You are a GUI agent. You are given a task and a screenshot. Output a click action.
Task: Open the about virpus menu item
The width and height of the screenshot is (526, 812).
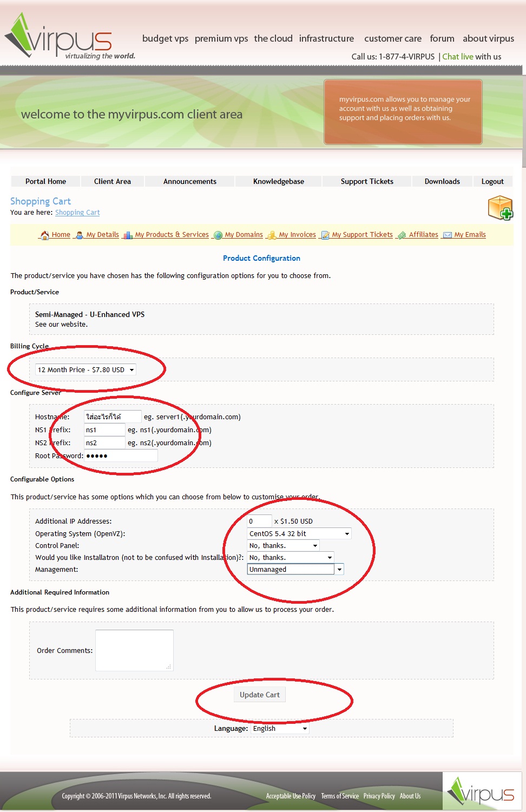[489, 38]
